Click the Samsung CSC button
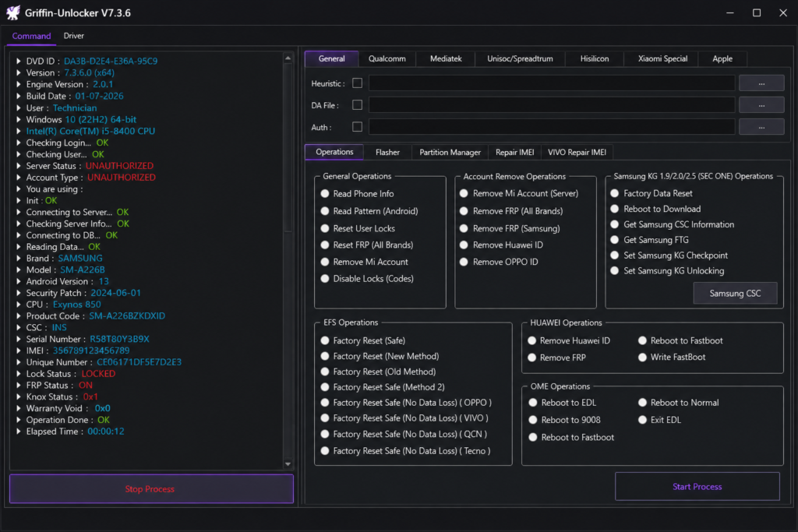 (735, 294)
